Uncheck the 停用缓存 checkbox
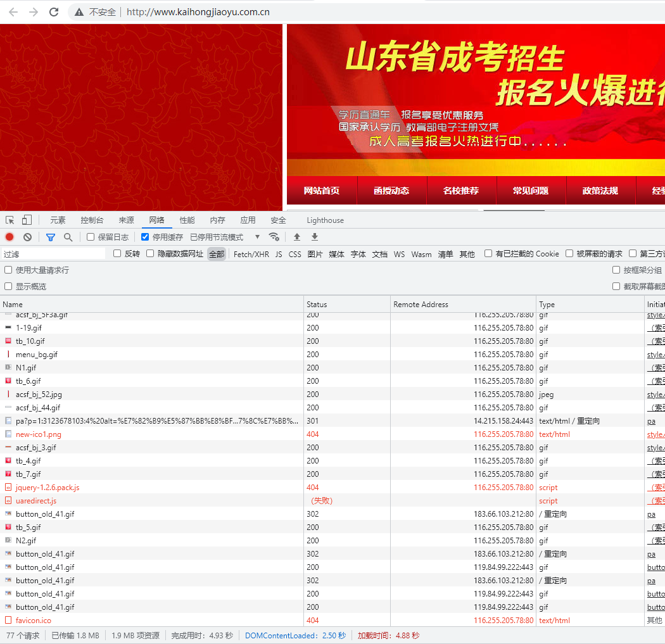This screenshot has height=644, width=665. pyautogui.click(x=145, y=237)
